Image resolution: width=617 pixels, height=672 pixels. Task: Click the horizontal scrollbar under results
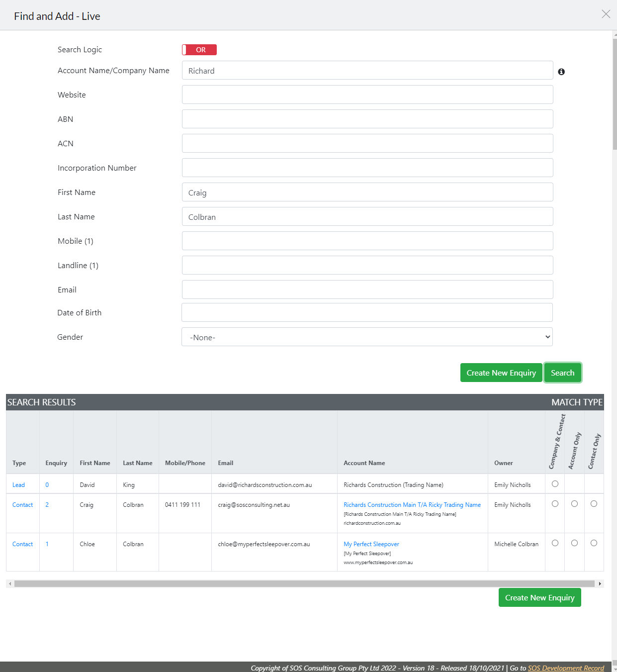[304, 583]
